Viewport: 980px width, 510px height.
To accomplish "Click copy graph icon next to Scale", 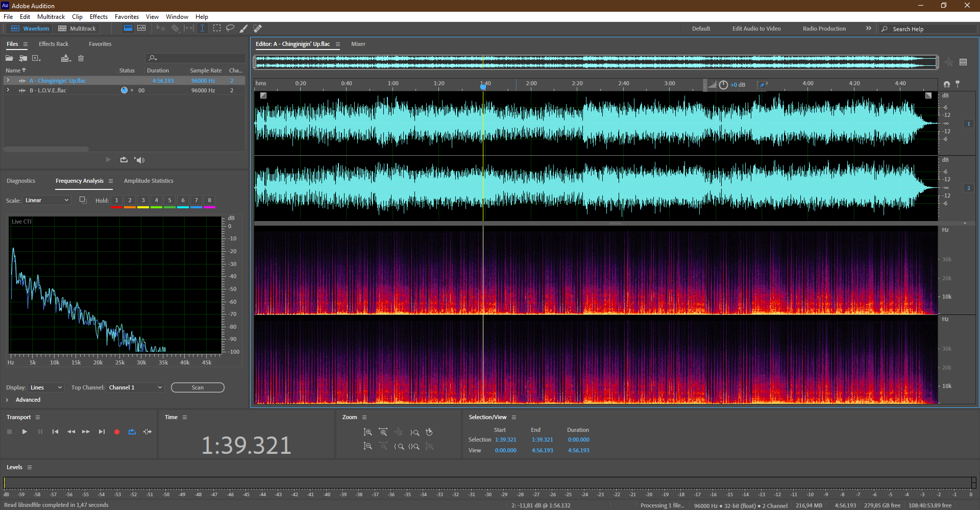I will coord(83,200).
